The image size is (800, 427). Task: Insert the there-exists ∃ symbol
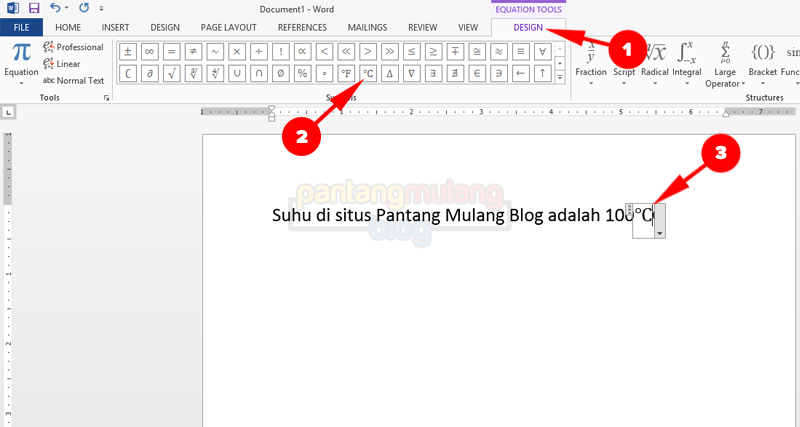point(433,73)
